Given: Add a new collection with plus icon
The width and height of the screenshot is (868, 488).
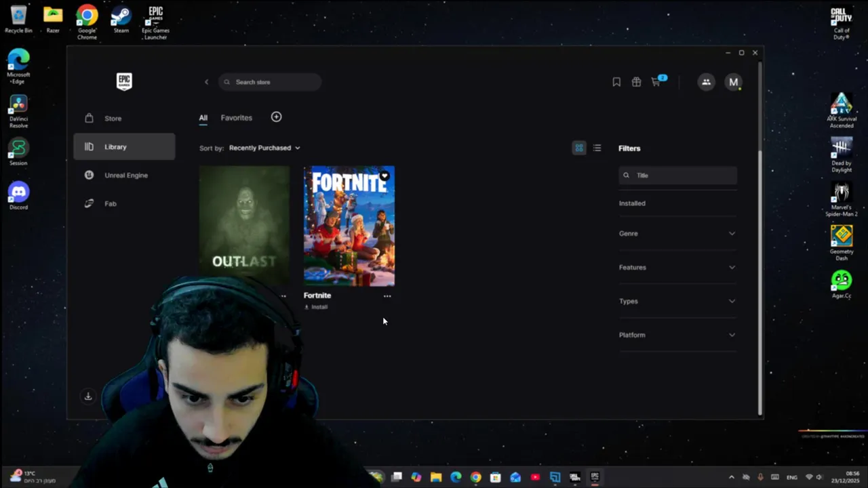Looking at the screenshot, I should (x=276, y=117).
